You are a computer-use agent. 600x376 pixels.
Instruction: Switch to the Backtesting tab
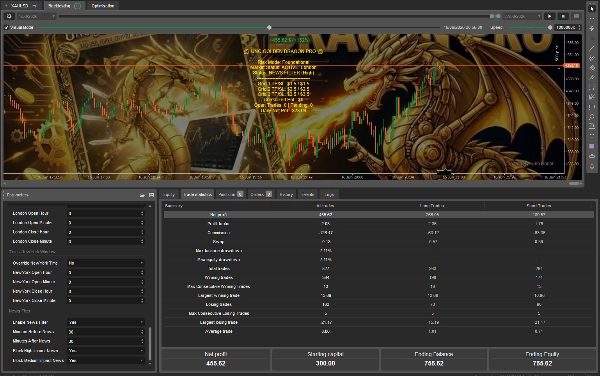pyautogui.click(x=64, y=6)
